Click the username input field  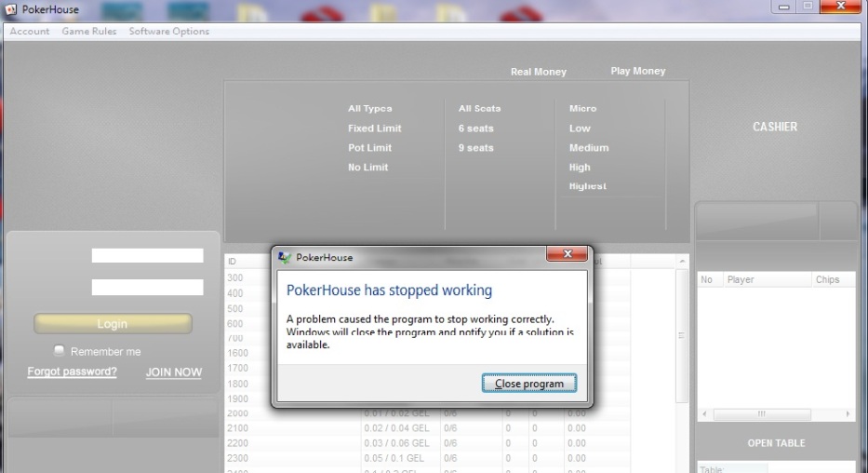(147, 255)
